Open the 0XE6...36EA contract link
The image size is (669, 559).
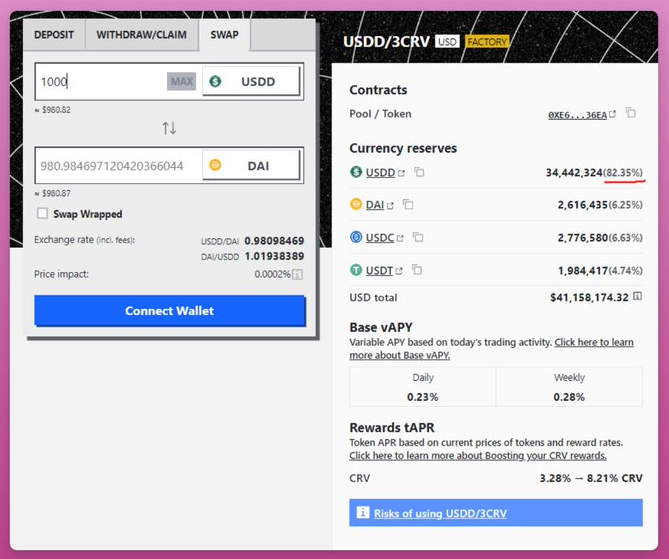pos(582,115)
